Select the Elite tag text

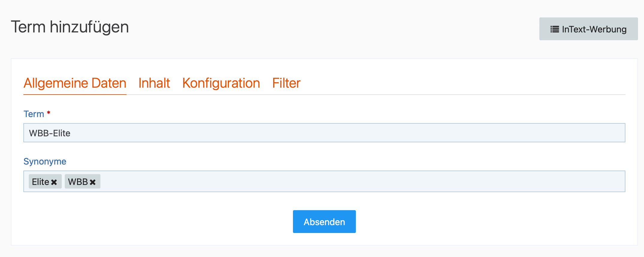pos(40,182)
